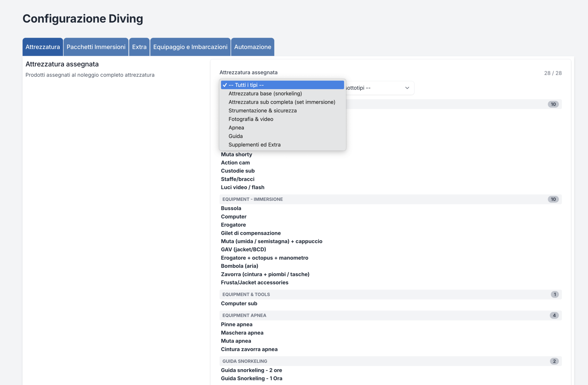Click the Computer sub item
The width and height of the screenshot is (588, 385).
pos(239,303)
